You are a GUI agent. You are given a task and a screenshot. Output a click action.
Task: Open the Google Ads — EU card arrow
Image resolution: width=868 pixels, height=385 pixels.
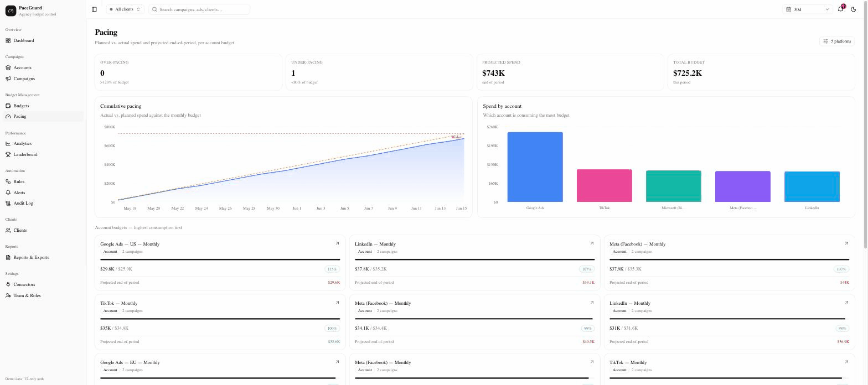(337, 362)
